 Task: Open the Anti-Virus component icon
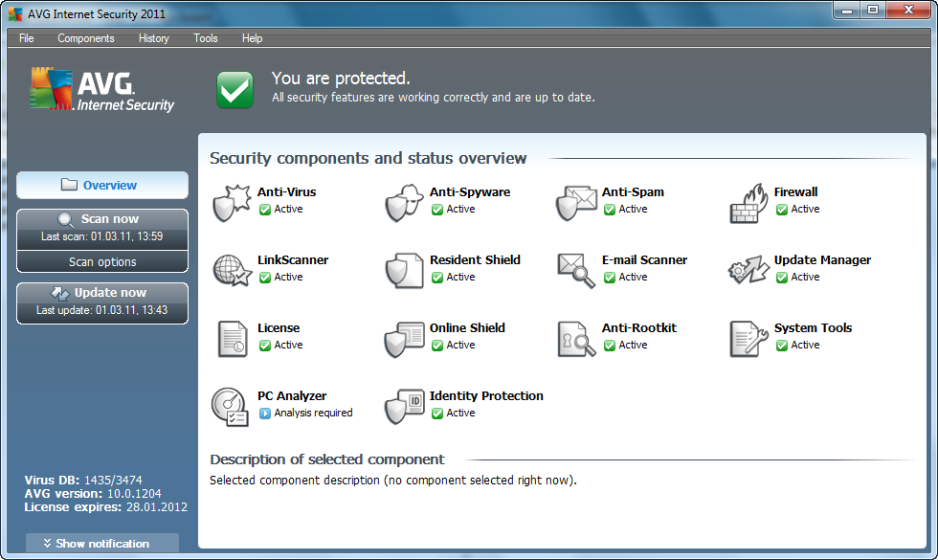tap(231, 202)
